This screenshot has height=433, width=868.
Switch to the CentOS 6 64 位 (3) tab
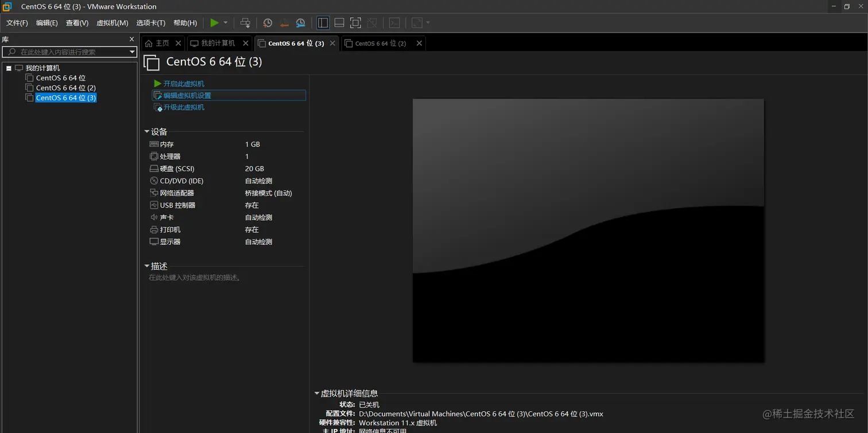tap(296, 43)
